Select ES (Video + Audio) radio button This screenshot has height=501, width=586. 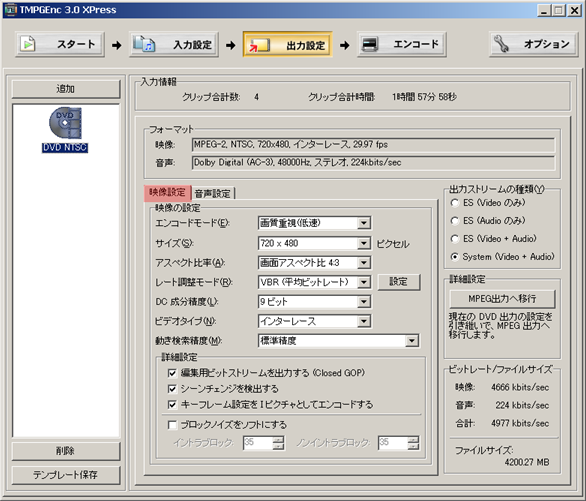point(454,239)
